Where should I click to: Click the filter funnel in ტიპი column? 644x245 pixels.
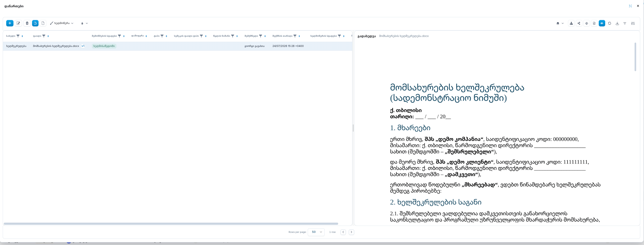[x=162, y=36]
